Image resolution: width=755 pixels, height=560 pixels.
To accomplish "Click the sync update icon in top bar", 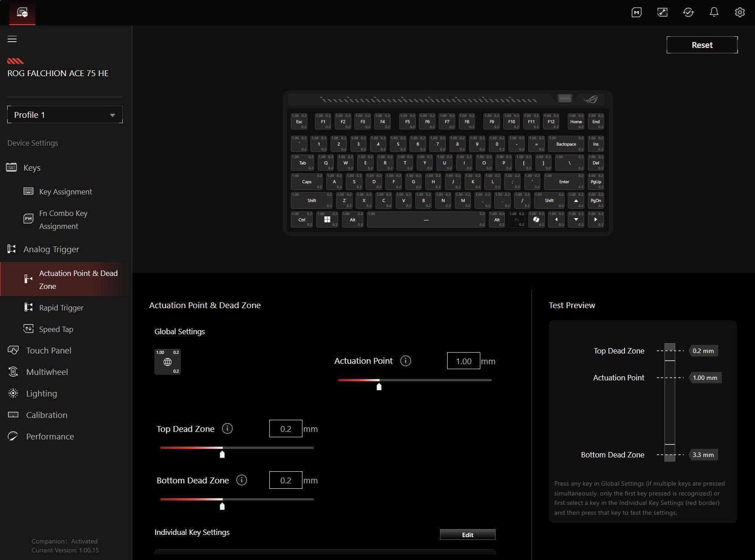I will (x=688, y=13).
